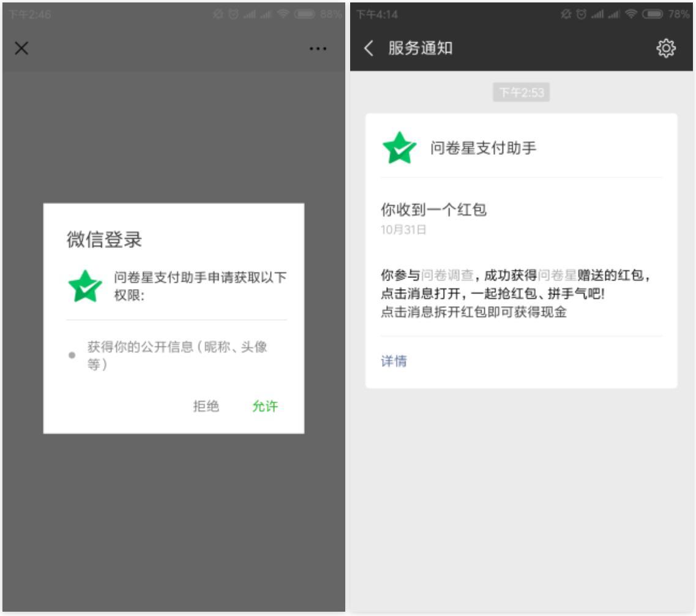
Task: Close the login page with the X icon
Action: (21, 48)
